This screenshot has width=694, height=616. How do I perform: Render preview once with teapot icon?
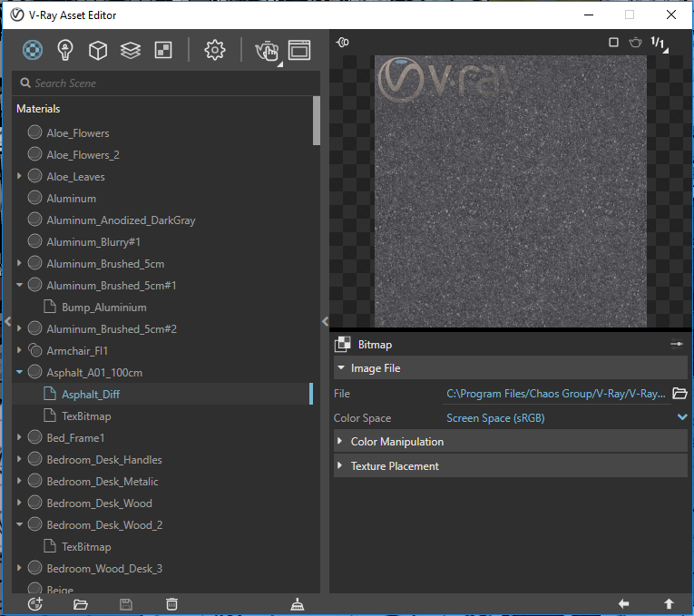pyautogui.click(x=636, y=42)
